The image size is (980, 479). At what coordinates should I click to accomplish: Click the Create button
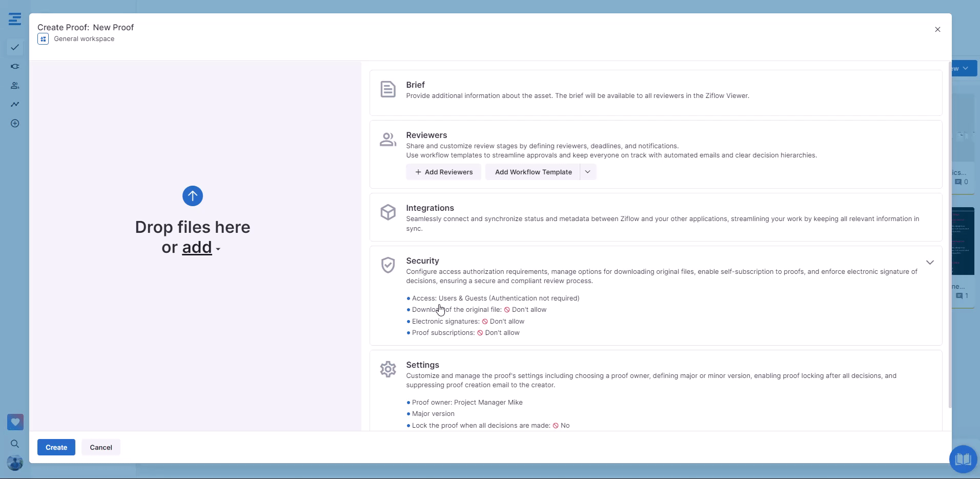(56, 447)
